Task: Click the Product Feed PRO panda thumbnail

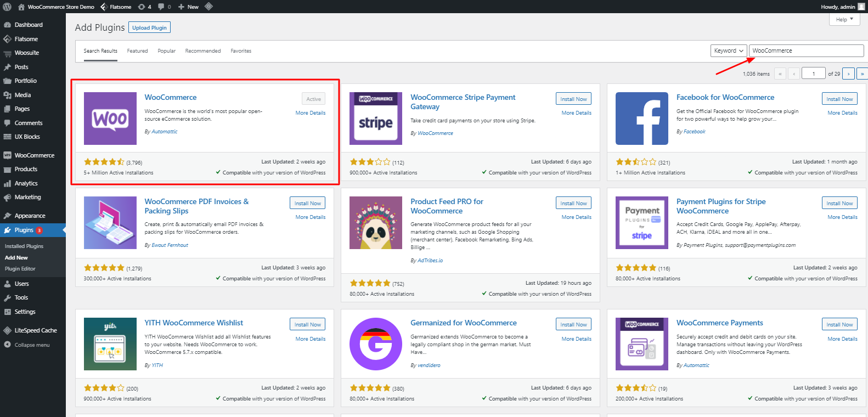Action: tap(376, 223)
